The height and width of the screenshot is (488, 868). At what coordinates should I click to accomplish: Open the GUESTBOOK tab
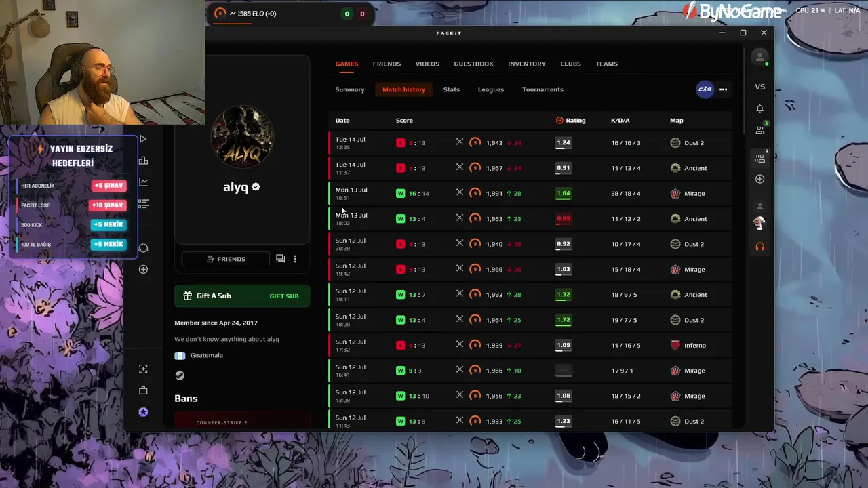[473, 64]
